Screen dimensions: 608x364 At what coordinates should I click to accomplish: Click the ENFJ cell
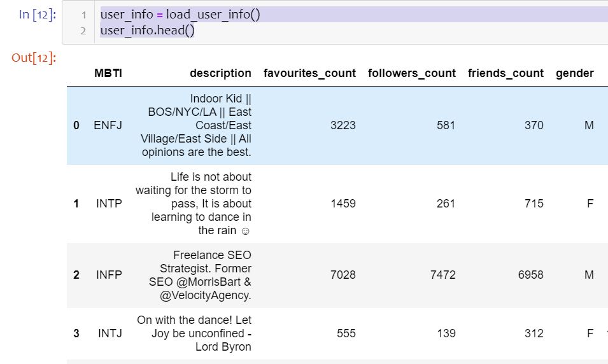click(x=108, y=125)
